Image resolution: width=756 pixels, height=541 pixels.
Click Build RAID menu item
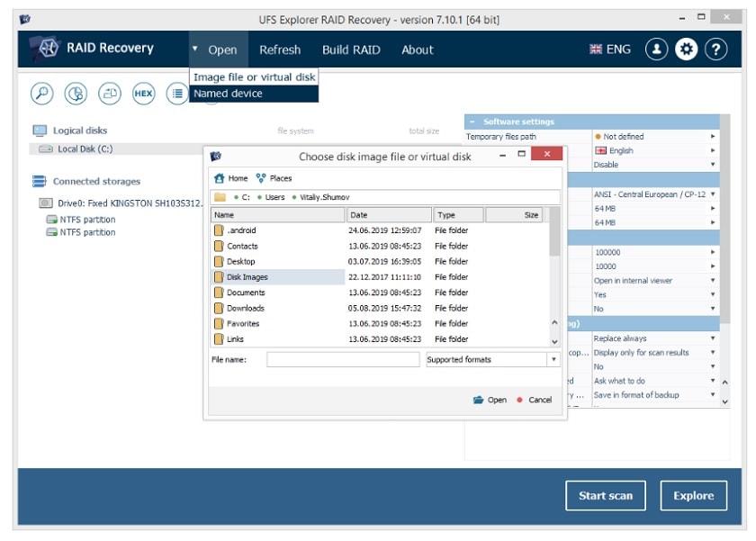(351, 50)
